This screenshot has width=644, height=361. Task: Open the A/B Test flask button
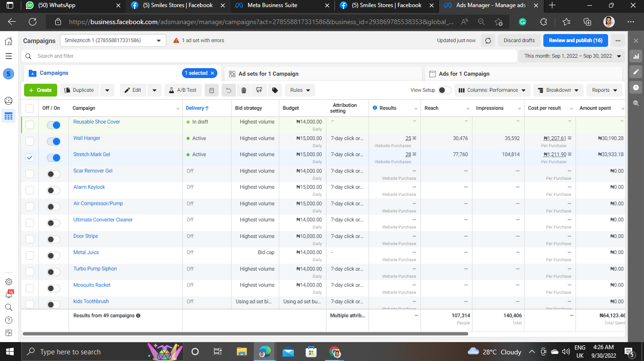(x=183, y=90)
